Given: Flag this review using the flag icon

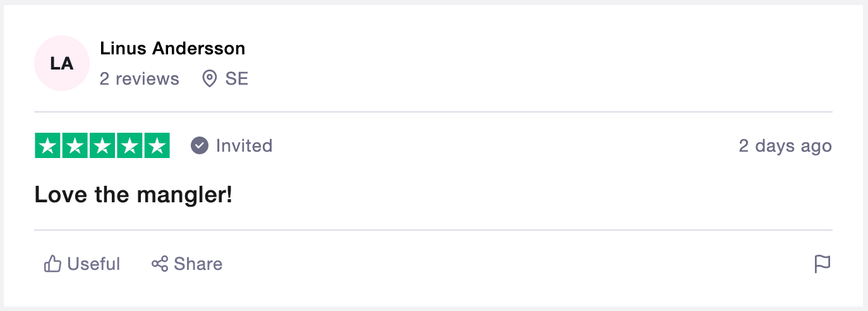Looking at the screenshot, I should 822,264.
